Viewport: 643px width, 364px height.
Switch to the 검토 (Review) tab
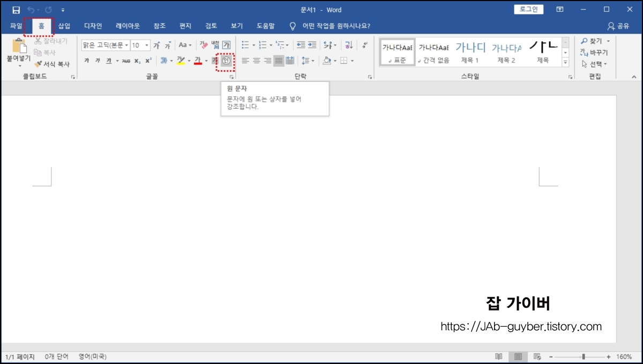tap(211, 26)
